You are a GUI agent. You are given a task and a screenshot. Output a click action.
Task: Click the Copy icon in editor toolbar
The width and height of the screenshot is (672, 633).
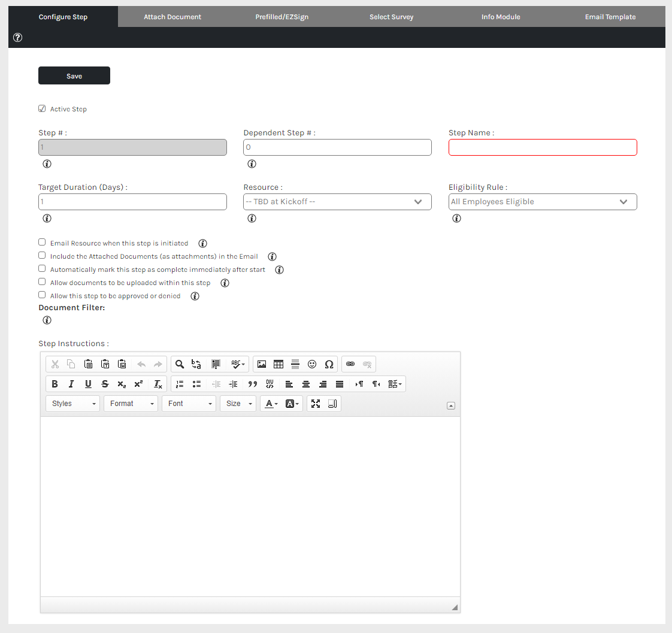[x=71, y=364]
